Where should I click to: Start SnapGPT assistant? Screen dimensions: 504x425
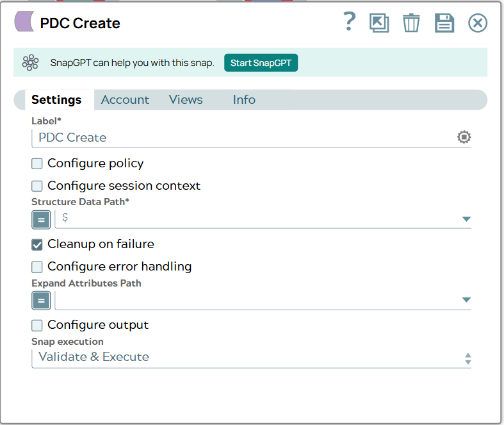pos(261,63)
